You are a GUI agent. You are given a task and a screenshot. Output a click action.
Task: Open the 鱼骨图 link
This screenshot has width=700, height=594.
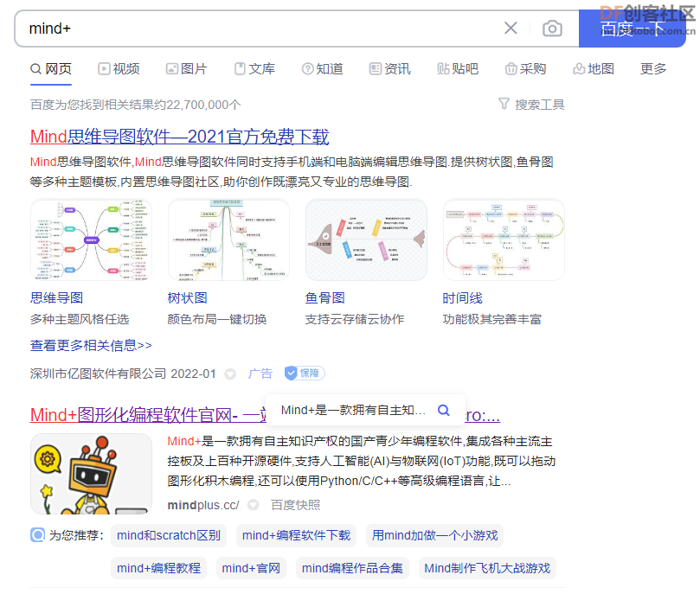pyautogui.click(x=324, y=298)
